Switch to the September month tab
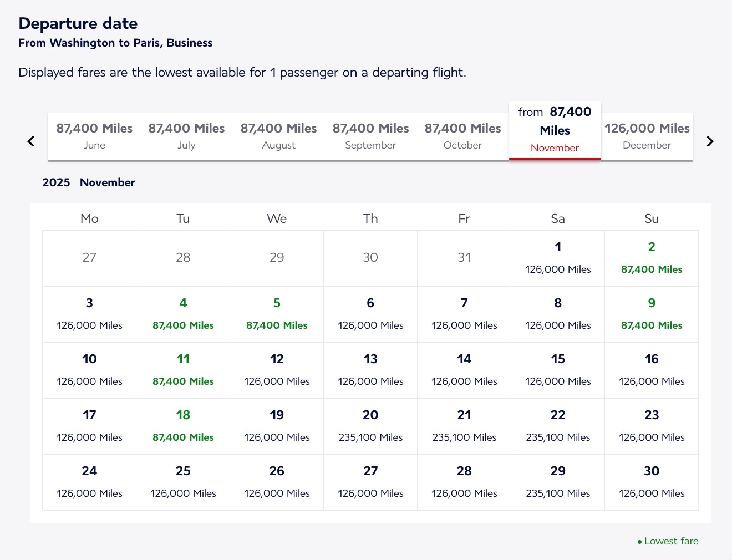The image size is (732, 560). click(370, 136)
